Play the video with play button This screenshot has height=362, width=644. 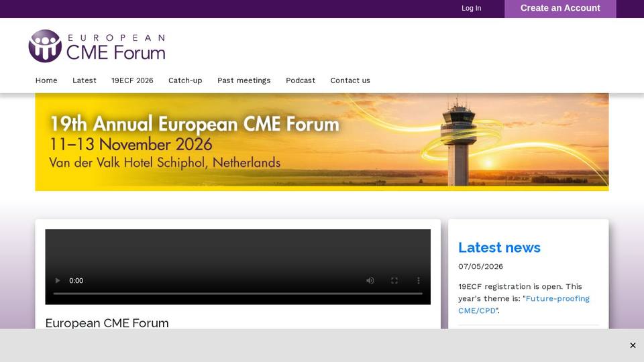[58, 281]
